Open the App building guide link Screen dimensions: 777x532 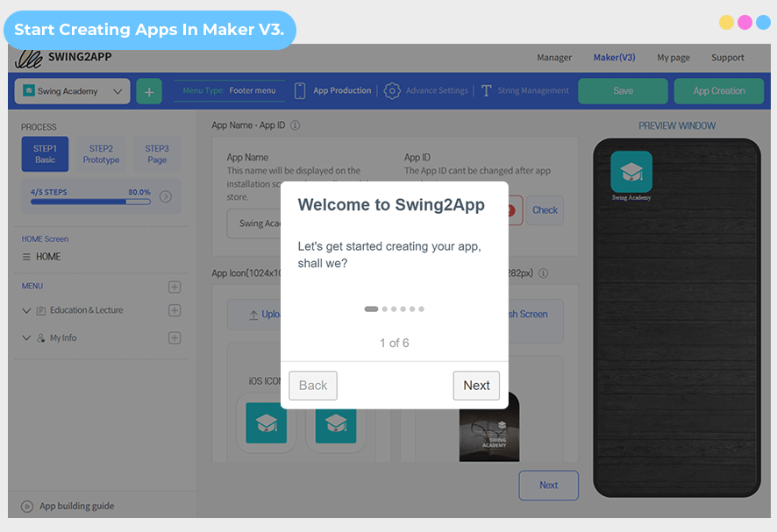pos(77,507)
